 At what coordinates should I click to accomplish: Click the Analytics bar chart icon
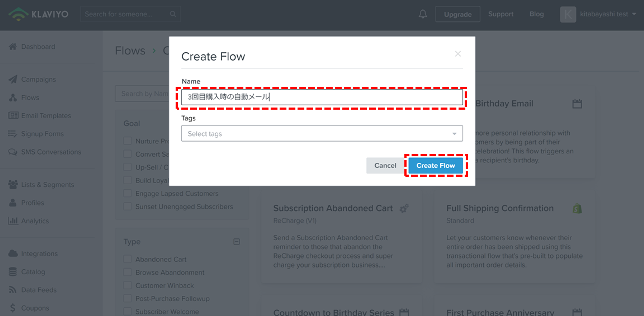(13, 221)
